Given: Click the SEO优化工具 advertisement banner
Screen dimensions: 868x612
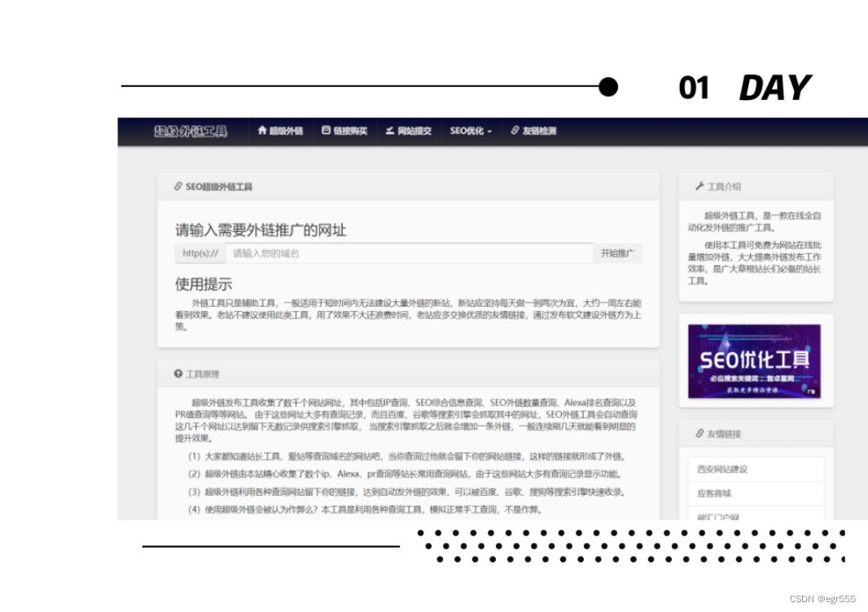Looking at the screenshot, I should point(755,360).
